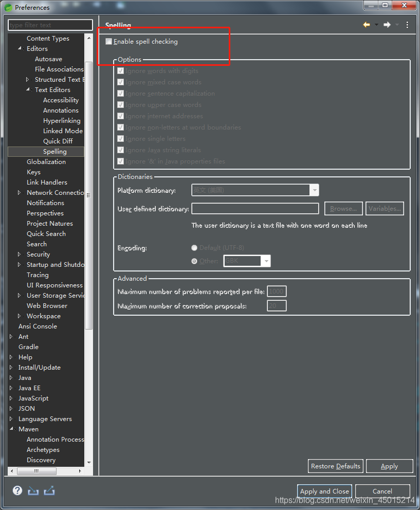This screenshot has height=510, width=420.
Task: Open the three-dot view menu
Action: pyautogui.click(x=407, y=25)
